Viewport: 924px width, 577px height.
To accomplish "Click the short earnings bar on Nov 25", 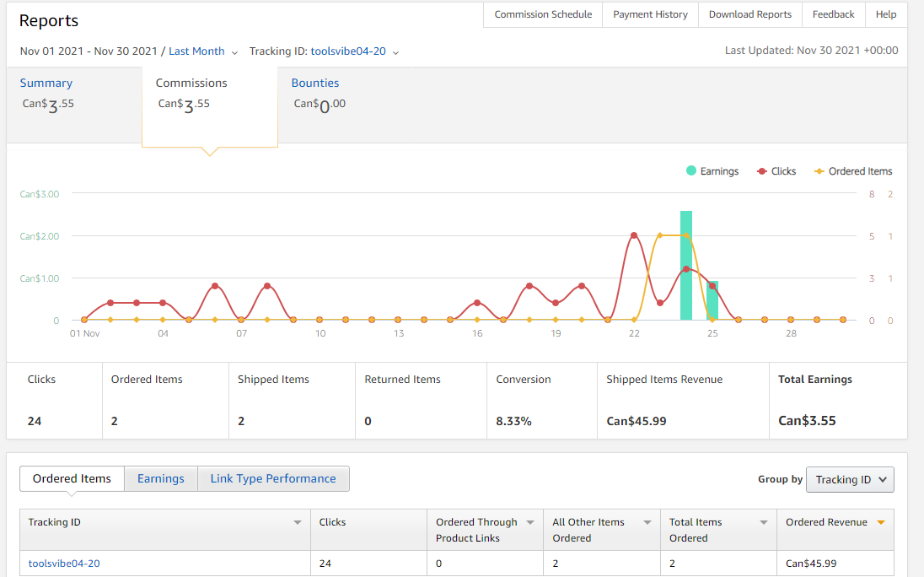I will pyautogui.click(x=712, y=300).
